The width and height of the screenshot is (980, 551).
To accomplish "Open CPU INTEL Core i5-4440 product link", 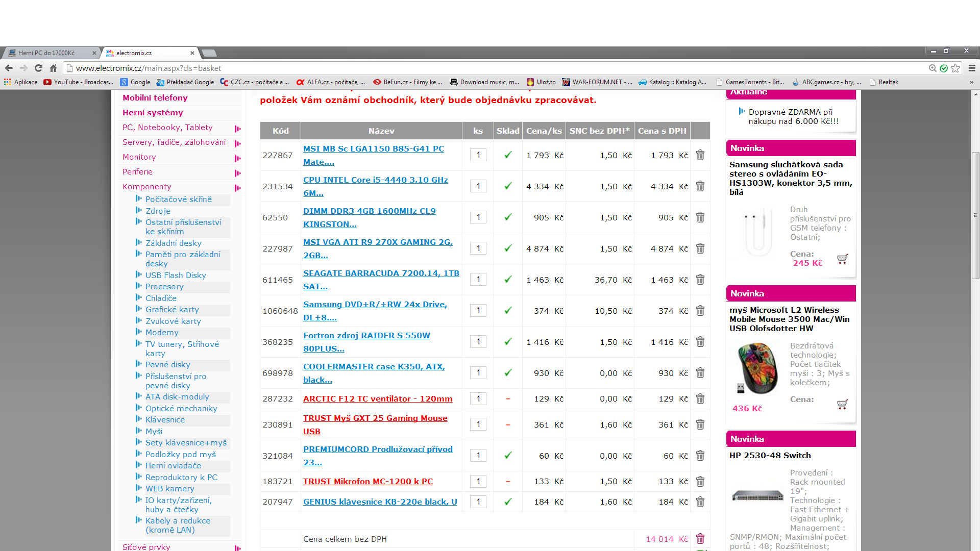I will point(375,180).
